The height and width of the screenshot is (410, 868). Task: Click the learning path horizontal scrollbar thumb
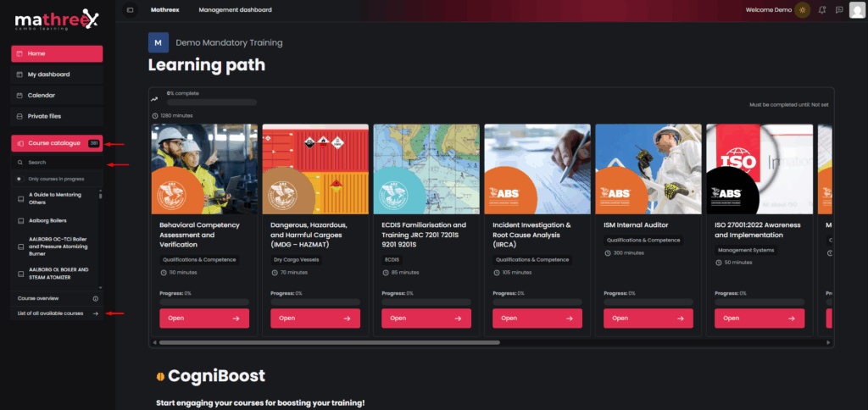330,342
